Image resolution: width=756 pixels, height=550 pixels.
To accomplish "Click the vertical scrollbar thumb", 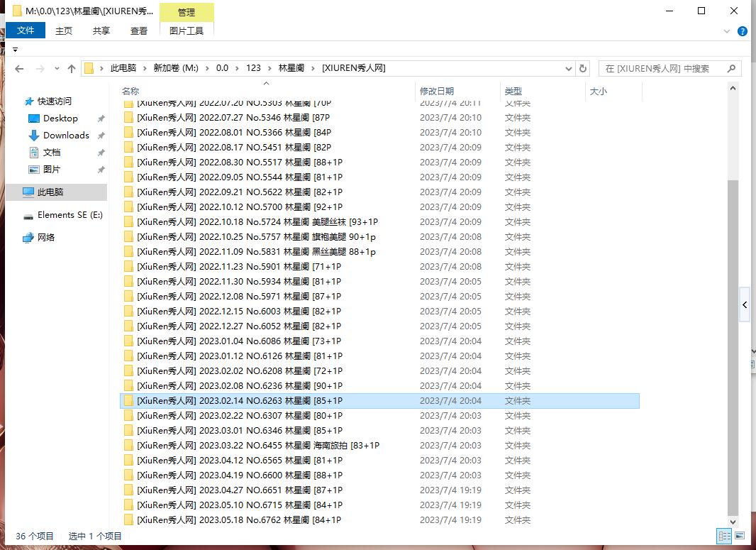I will pos(733,347).
